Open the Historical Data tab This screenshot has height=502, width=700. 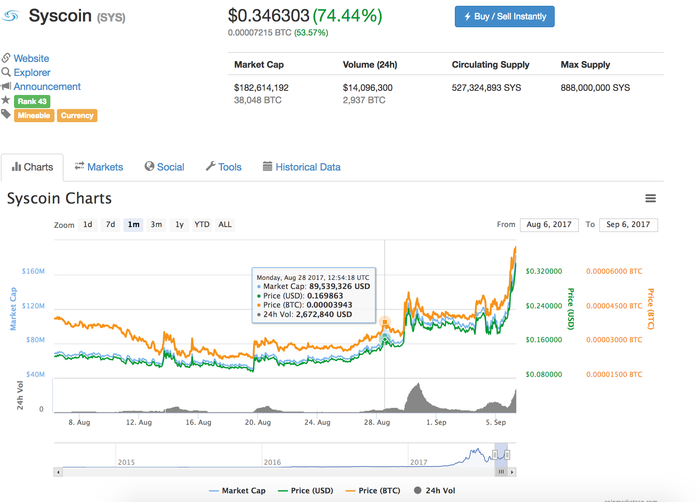pos(302,167)
